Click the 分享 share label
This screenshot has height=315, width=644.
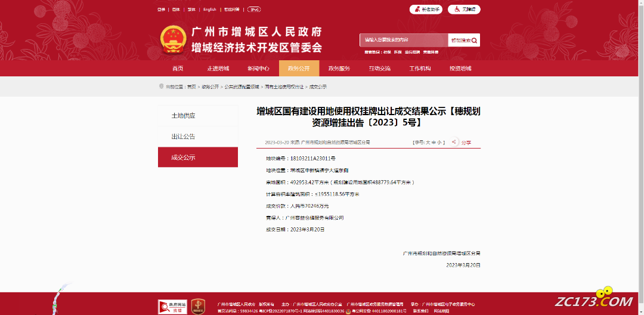(x=466, y=143)
